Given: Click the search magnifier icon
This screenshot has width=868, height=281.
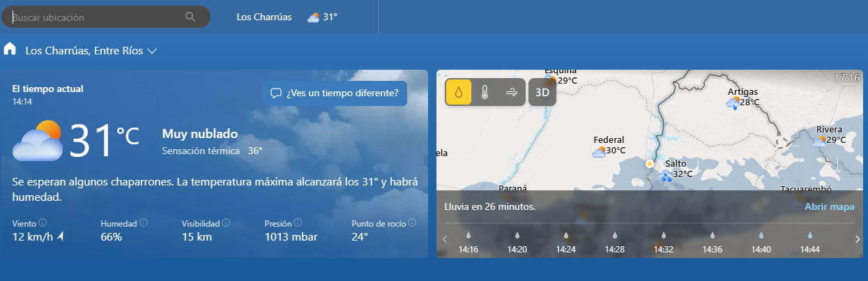Looking at the screenshot, I should pos(190,17).
